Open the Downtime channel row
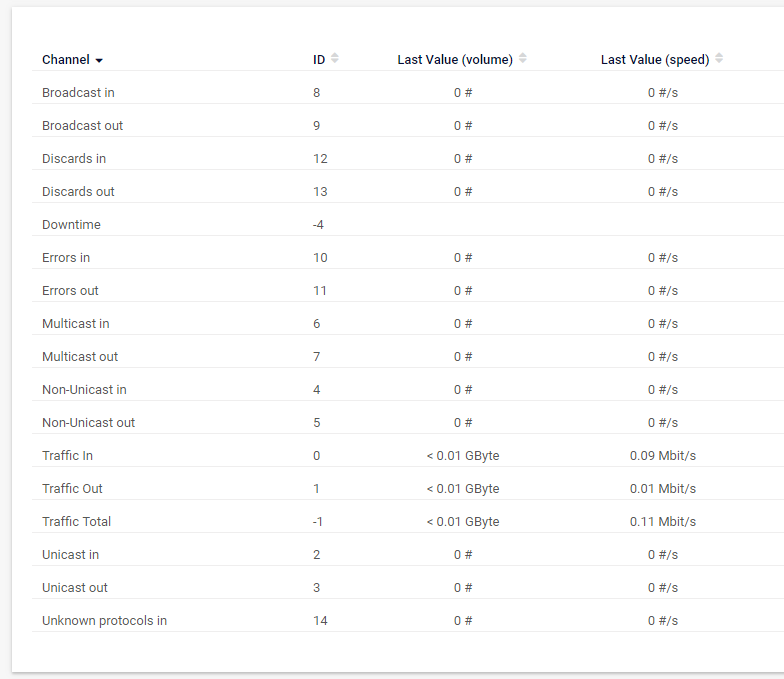784x679 pixels. click(x=71, y=225)
